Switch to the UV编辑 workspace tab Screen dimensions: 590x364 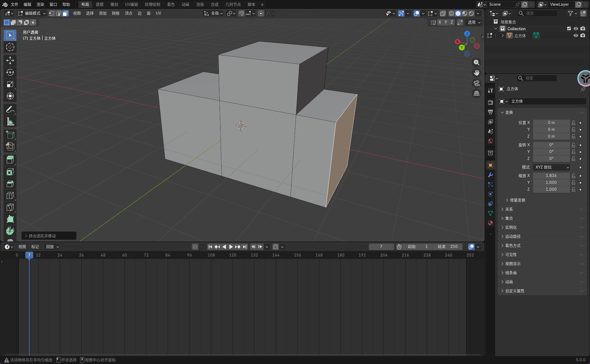pyautogui.click(x=131, y=4)
